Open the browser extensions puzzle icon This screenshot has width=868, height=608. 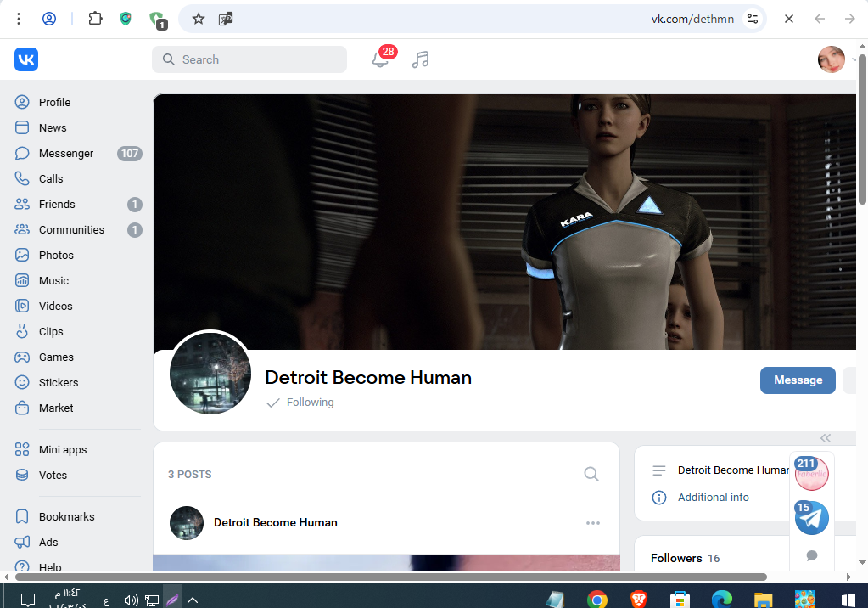[x=95, y=19]
